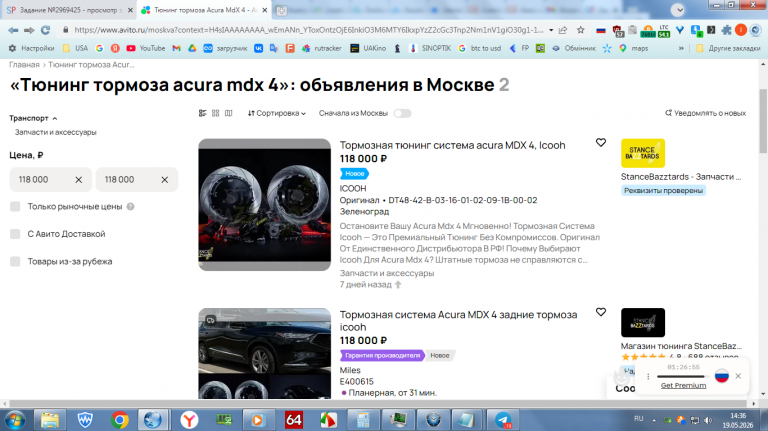Expand address bar suggestions dropdown arrow

[551, 30]
